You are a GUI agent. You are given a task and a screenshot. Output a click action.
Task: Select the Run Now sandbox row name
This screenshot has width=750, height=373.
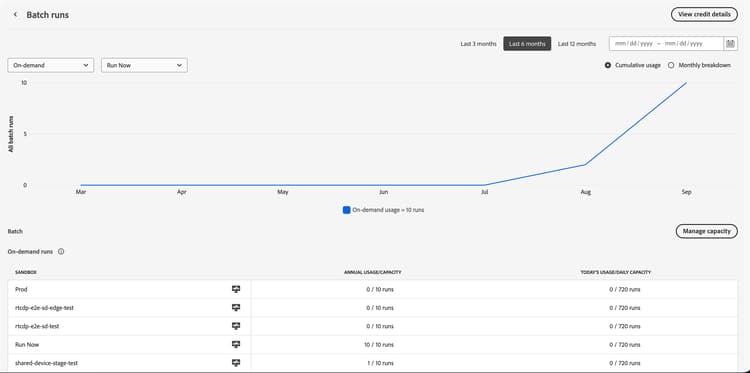[26, 344]
